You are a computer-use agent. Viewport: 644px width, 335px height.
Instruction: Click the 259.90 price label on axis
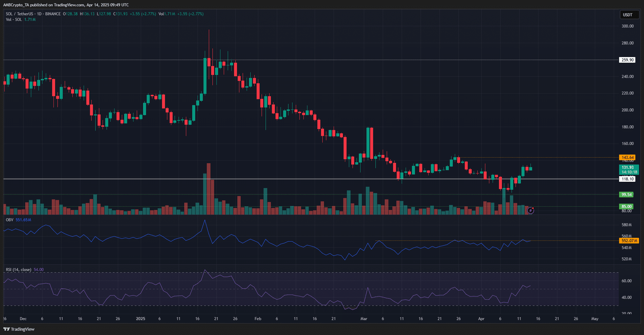pyautogui.click(x=627, y=60)
